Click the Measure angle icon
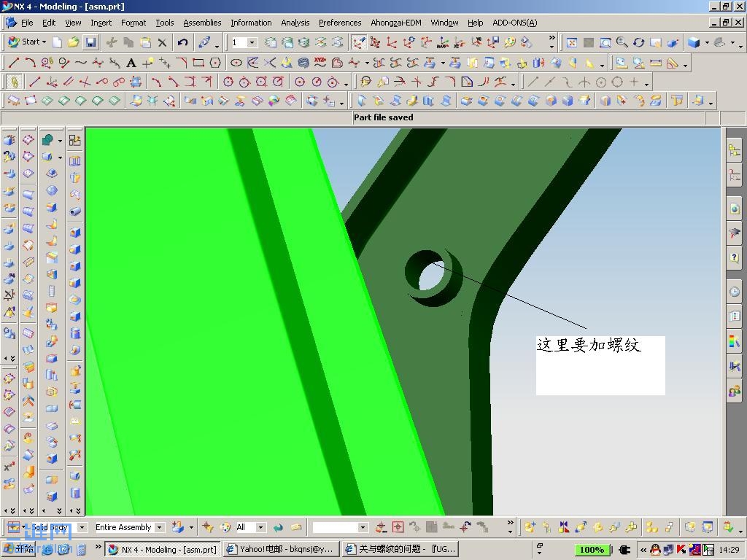 [x=673, y=63]
